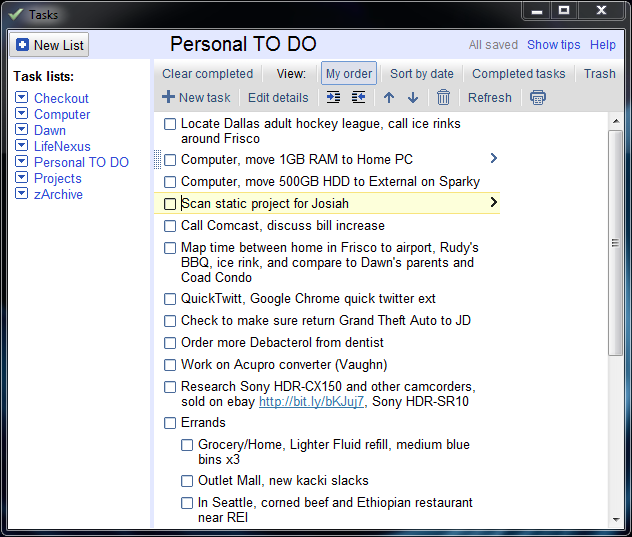Open the Computer task list
Viewport: 632px width, 537px height.
(62, 114)
